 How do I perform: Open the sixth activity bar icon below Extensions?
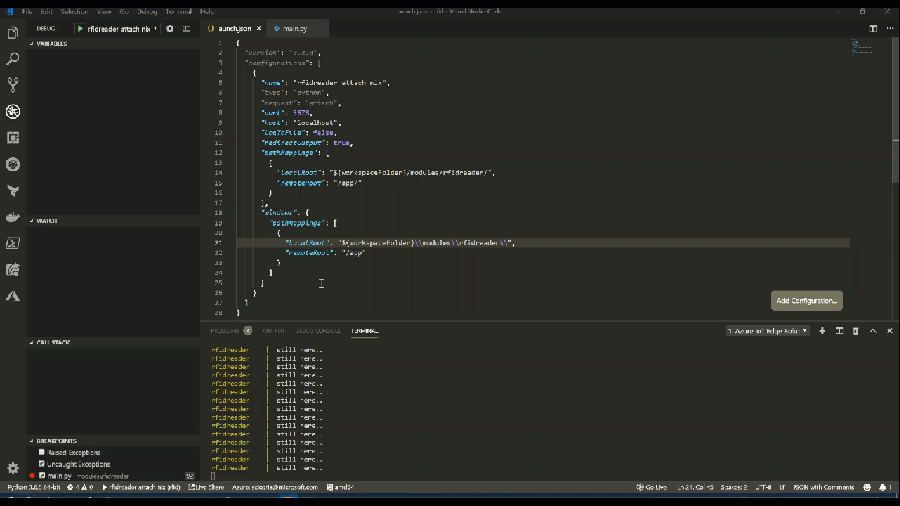(x=13, y=164)
